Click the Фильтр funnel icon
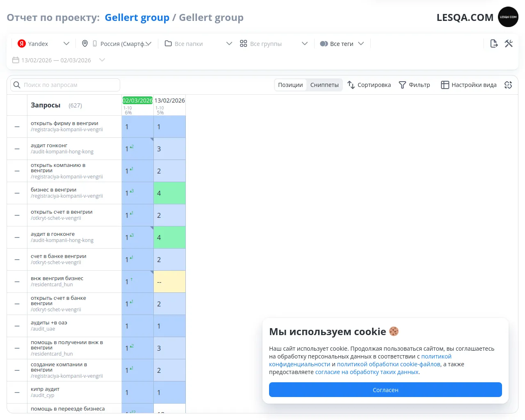The height and width of the screenshot is (420, 525). [x=402, y=85]
